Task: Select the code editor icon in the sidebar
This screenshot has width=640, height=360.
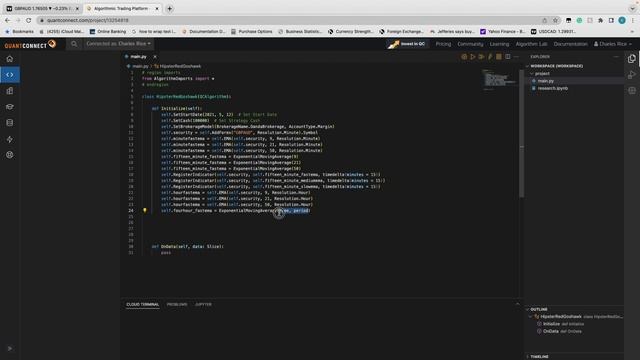Action: coord(10,75)
